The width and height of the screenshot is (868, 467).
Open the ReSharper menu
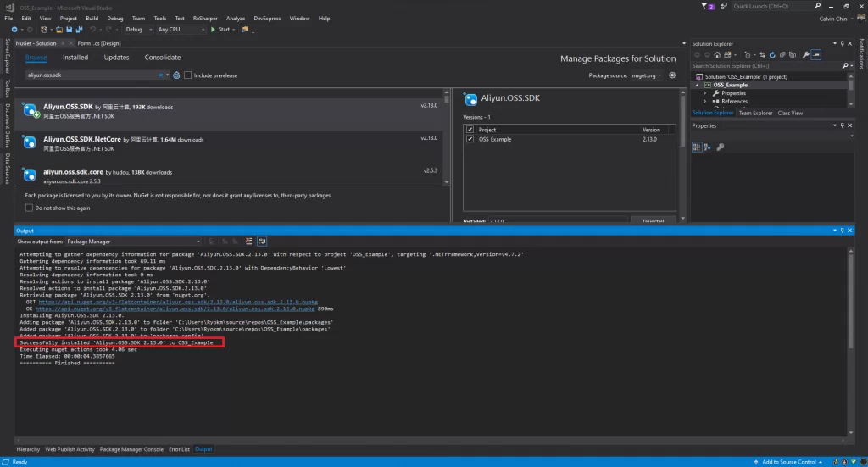205,19
